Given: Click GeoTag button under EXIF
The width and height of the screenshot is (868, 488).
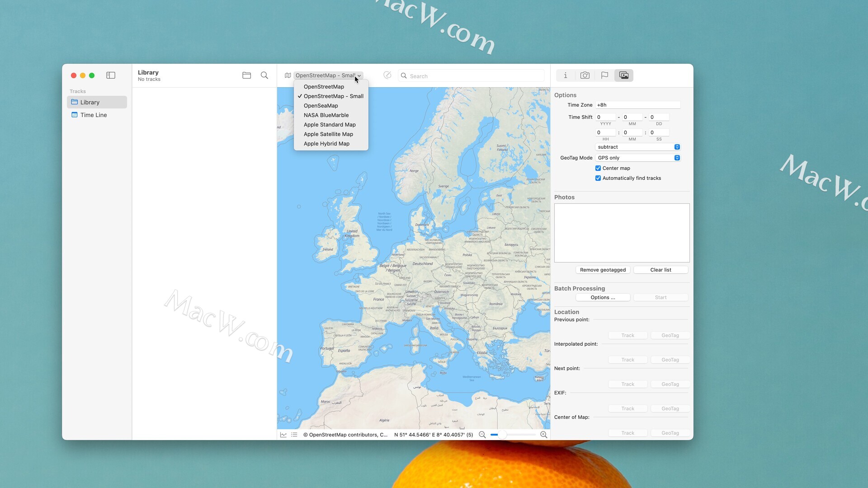Looking at the screenshot, I should tap(670, 408).
